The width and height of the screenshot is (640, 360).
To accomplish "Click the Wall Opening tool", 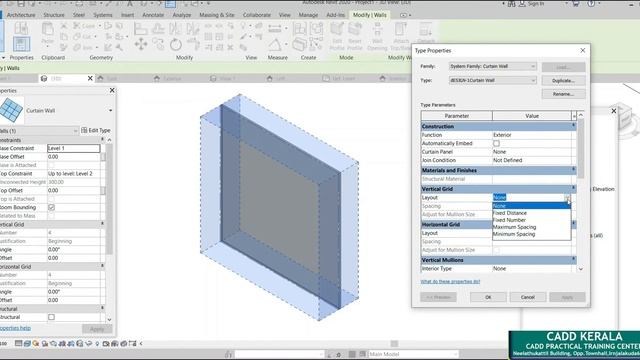I will coord(377,36).
